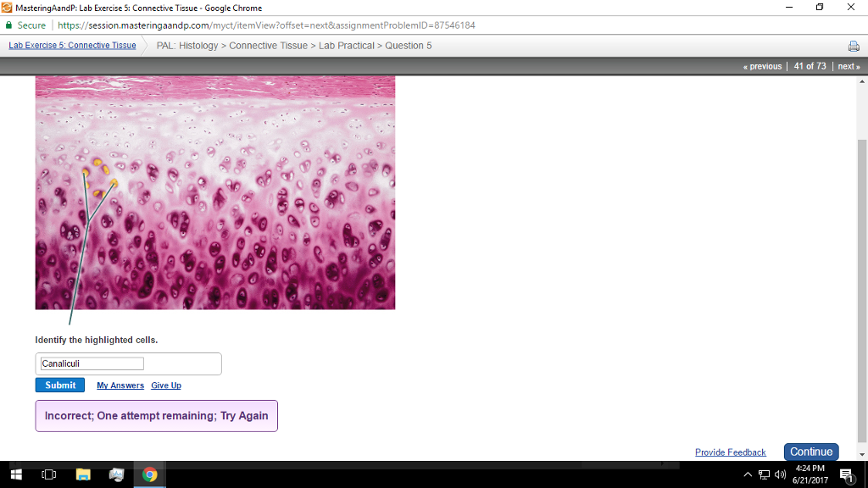Click the Give Up link
868x488 pixels.
166,385
